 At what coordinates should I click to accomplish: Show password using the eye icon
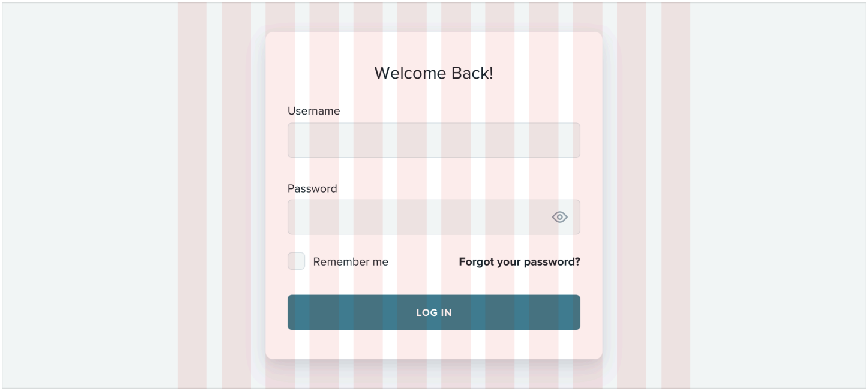pos(559,217)
